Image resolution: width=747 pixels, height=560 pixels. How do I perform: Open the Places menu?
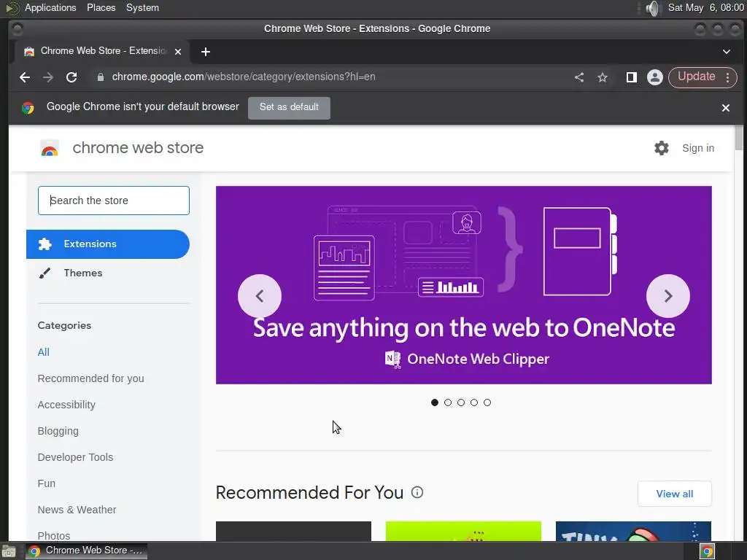point(101,7)
